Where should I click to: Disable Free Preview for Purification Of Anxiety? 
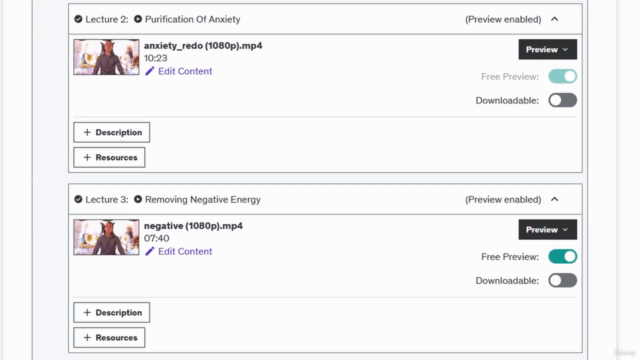562,76
